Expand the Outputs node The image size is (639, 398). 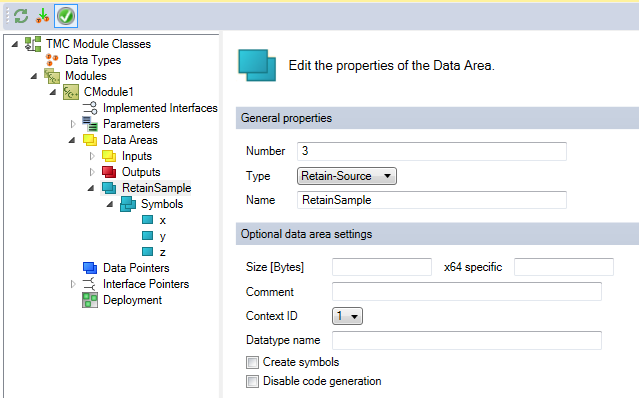(92, 172)
